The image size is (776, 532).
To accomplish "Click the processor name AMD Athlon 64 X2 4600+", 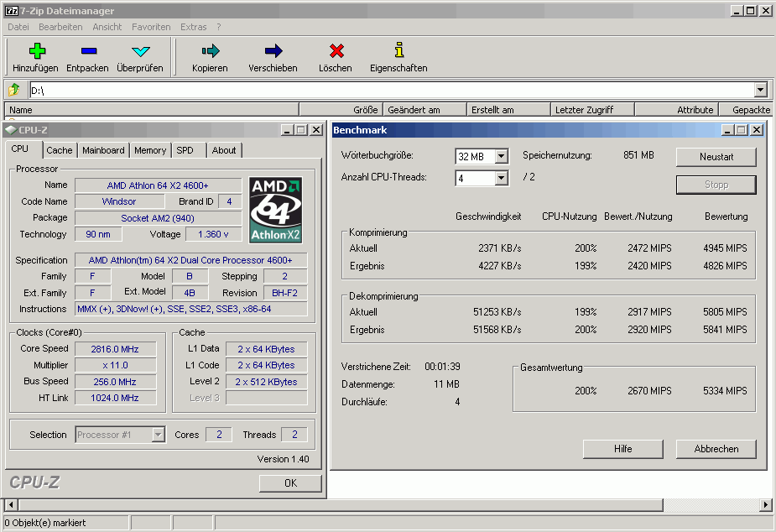I will point(158,185).
